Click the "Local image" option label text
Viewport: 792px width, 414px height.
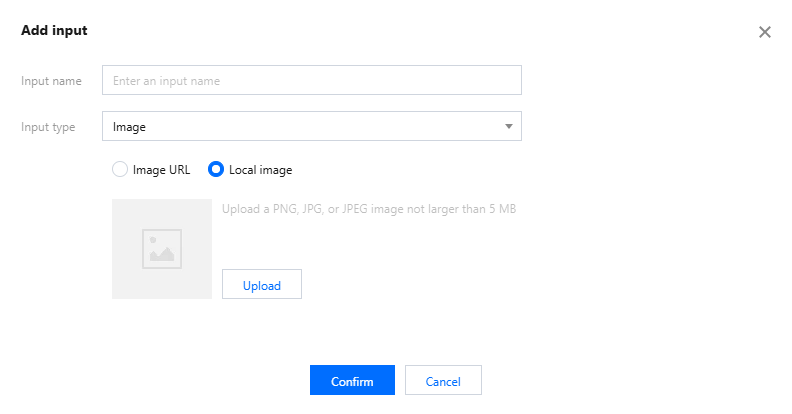(x=260, y=170)
